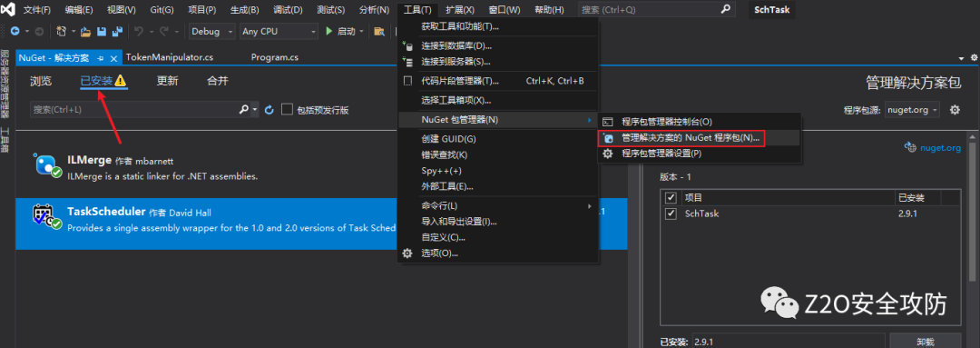The width and height of the screenshot is (980, 348).
Task: Click Connect to Server menu icon
Action: coord(407,62)
